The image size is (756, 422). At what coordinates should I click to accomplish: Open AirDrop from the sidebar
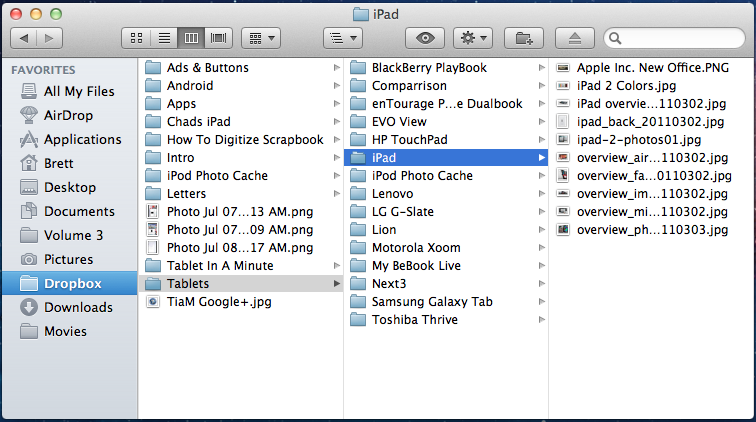(x=70, y=115)
